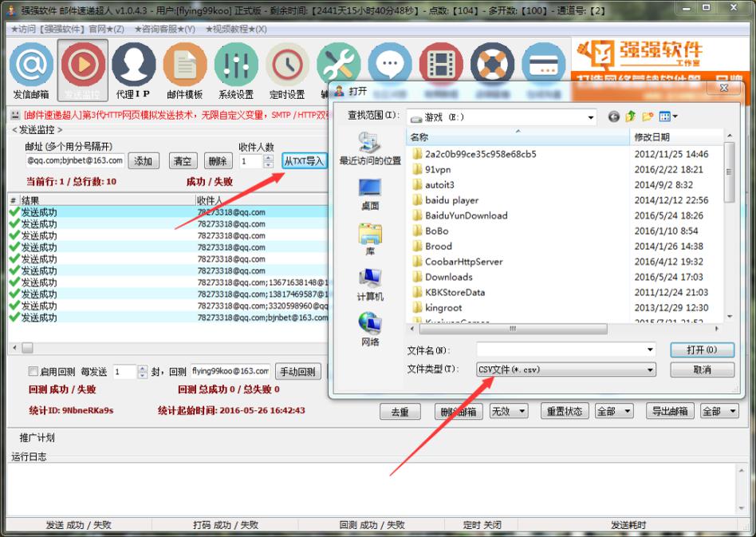756x537 pixels.
Task: Focus the 回测 flying99koo@163.com field
Action: point(230,371)
